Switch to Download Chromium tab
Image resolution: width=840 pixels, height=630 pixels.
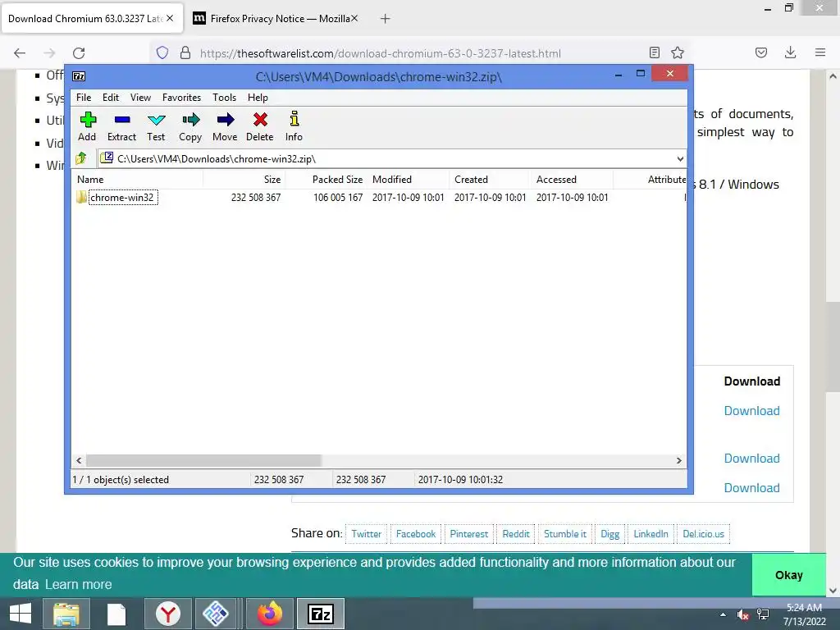[92, 19]
